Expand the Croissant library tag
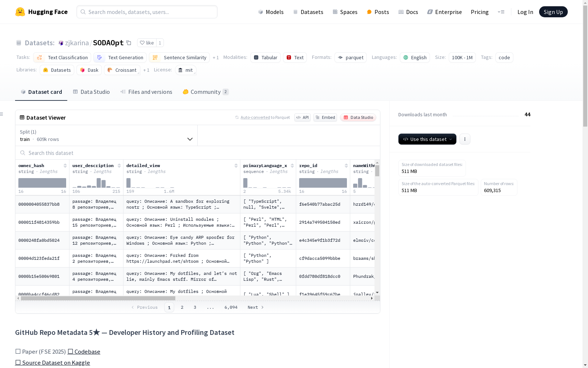The height and width of the screenshot is (368, 588). tap(122, 70)
